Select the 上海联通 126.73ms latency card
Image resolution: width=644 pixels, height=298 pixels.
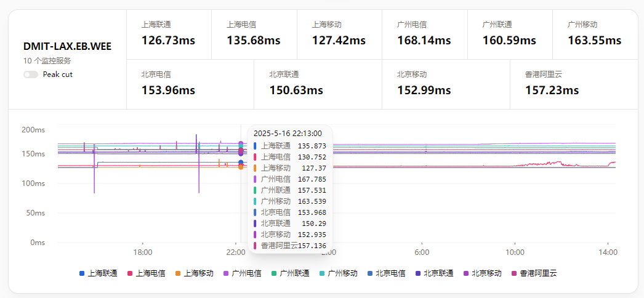tap(169, 34)
